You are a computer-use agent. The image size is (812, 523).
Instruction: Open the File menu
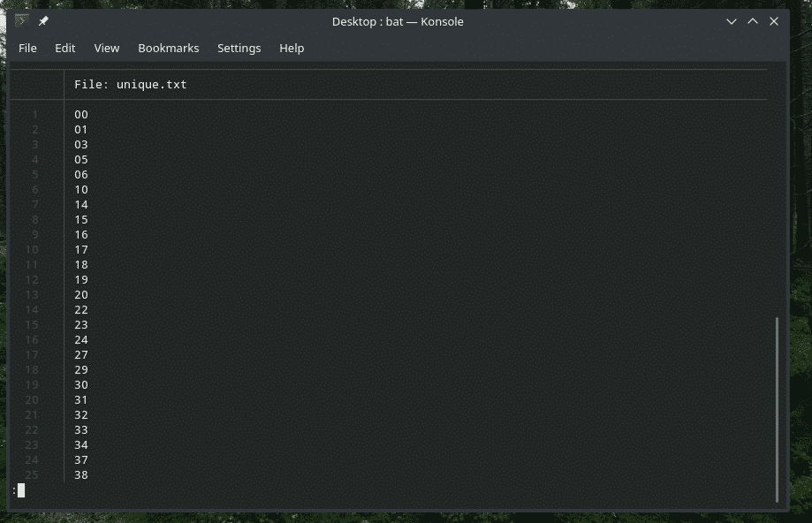(27, 49)
